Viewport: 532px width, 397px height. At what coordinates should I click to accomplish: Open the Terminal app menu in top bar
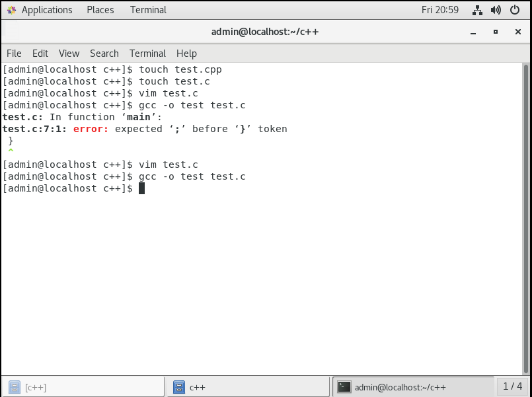148,10
